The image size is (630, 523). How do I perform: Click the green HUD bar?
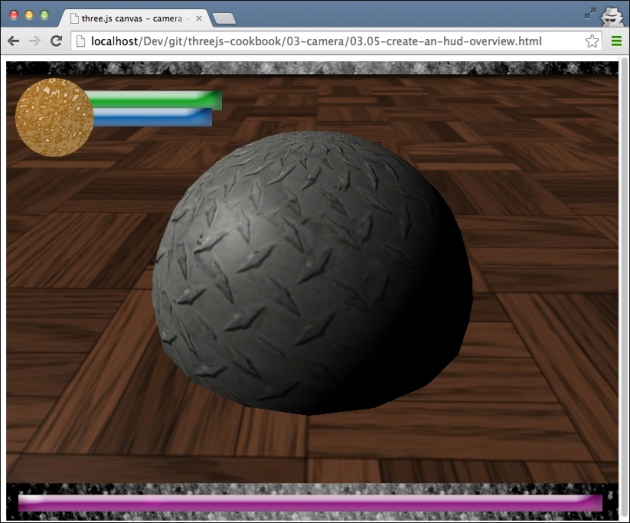point(155,99)
